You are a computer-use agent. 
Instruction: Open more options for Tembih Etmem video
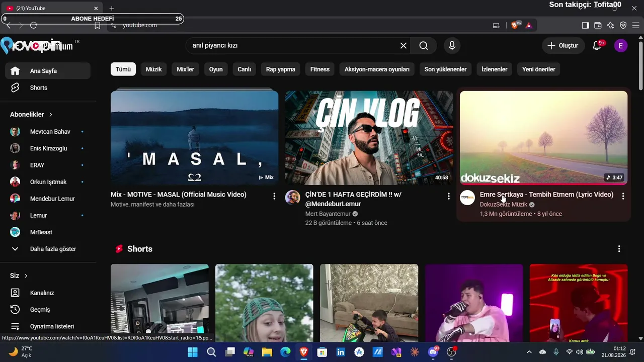tap(623, 196)
